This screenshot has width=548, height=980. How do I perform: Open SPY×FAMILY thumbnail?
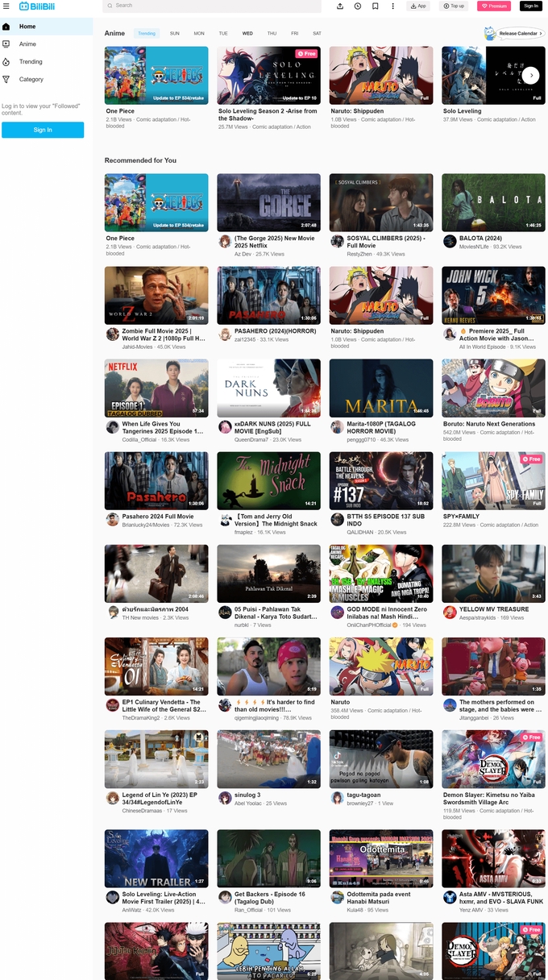tap(493, 480)
